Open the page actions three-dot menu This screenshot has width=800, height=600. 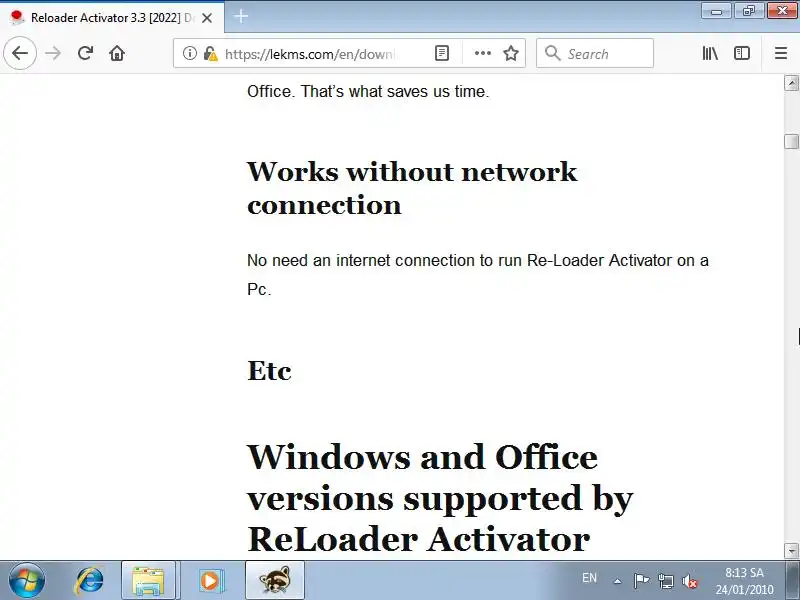(483, 53)
